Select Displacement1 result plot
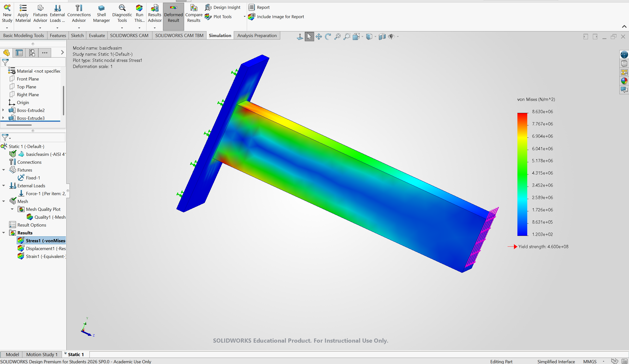 click(x=45, y=248)
